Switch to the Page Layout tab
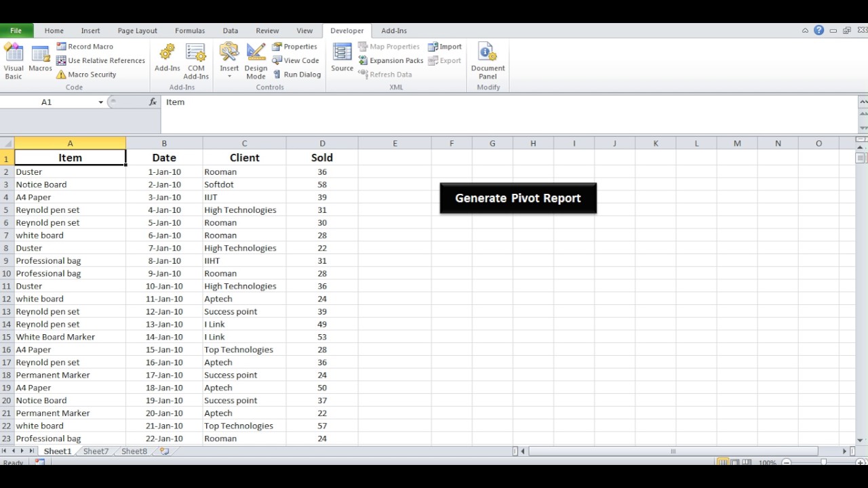 137,30
